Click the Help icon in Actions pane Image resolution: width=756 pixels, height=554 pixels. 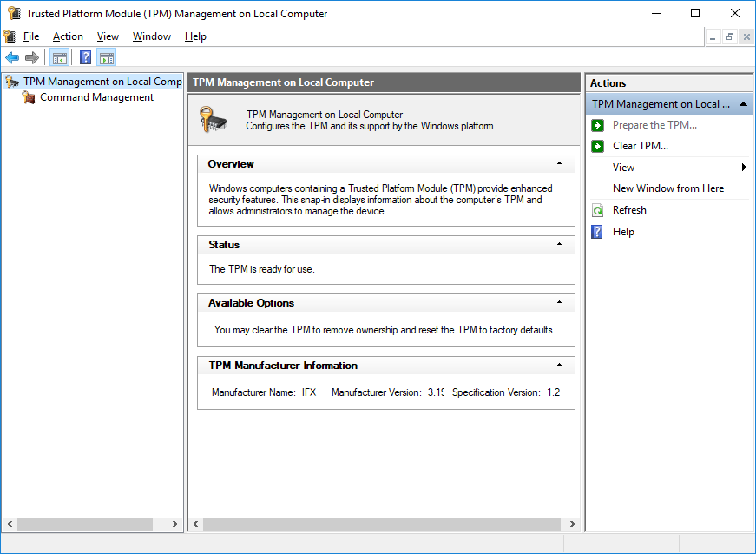click(x=597, y=232)
